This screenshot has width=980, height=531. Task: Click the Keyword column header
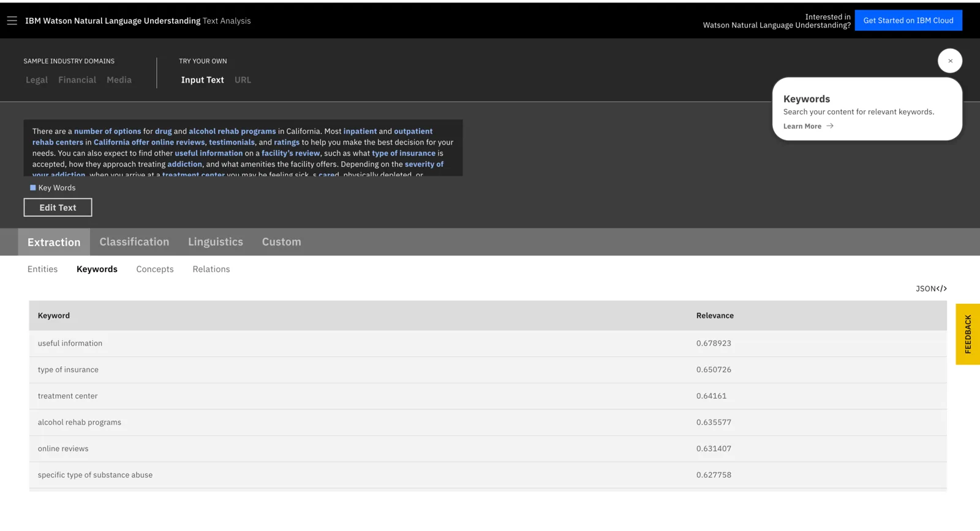pos(54,315)
